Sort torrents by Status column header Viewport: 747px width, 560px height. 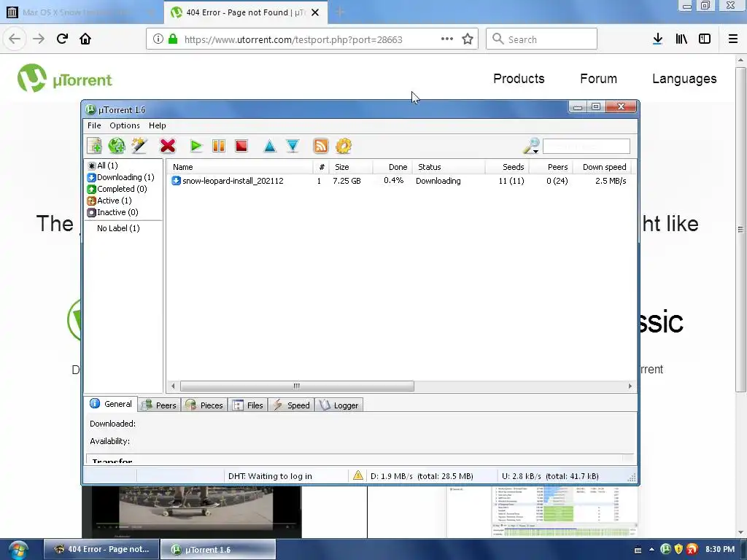point(449,167)
